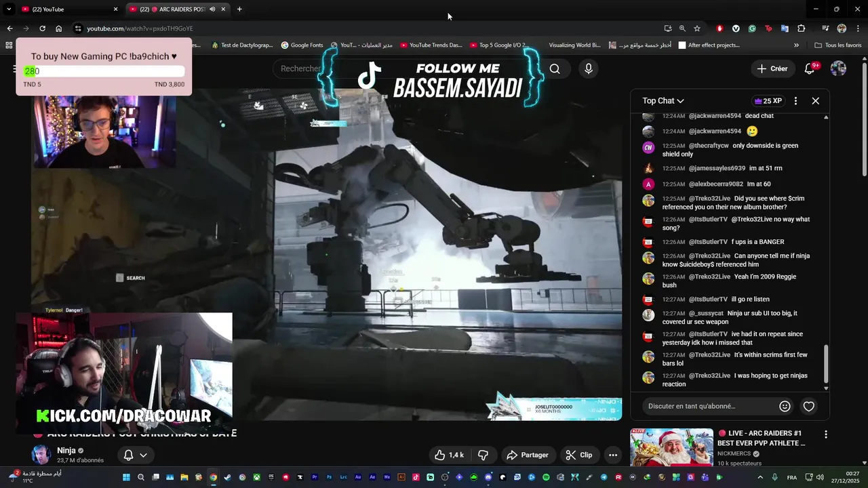
Task: Open the Google Translate extension icon
Action: click(785, 28)
